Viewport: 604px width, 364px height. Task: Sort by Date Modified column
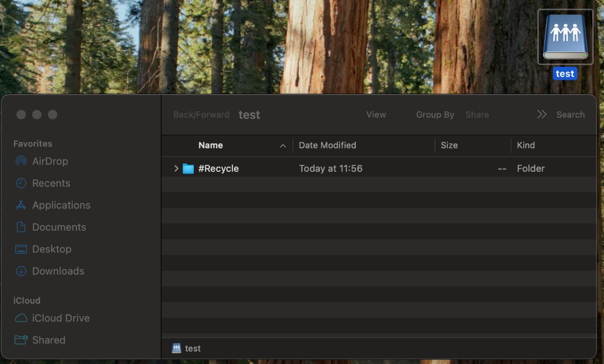[327, 145]
